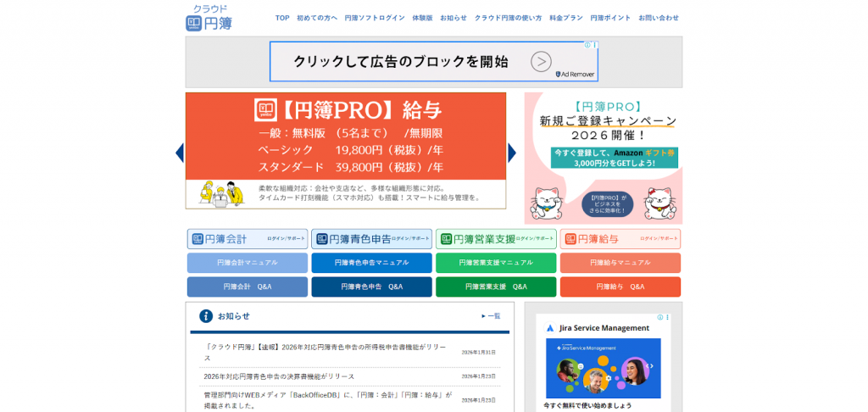
Task: Click the circled arrow in top ad banner
Action: (541, 62)
